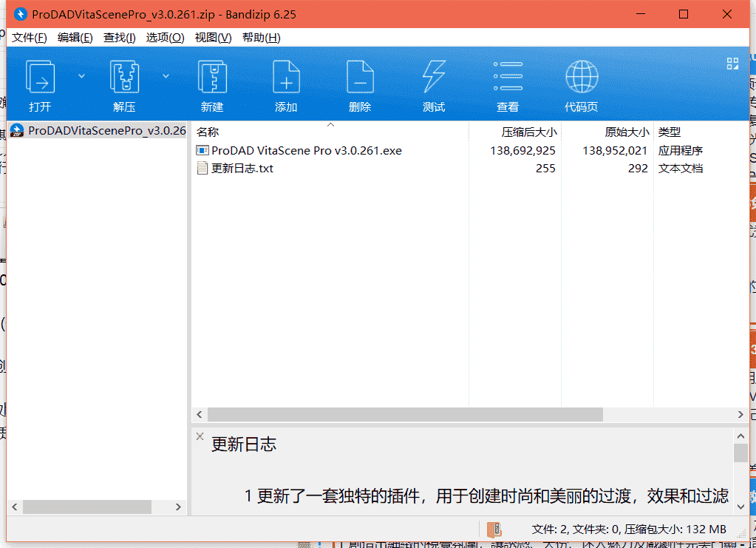Screen dimensions: 756x548
Task: Click the archive icon in status bar
Action: point(494,530)
